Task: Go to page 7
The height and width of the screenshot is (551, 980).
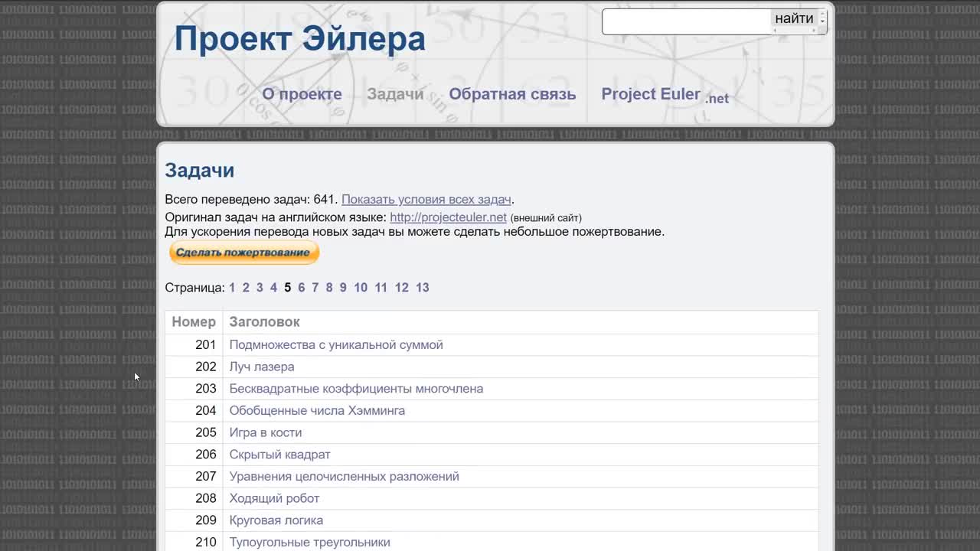Action: (315, 288)
